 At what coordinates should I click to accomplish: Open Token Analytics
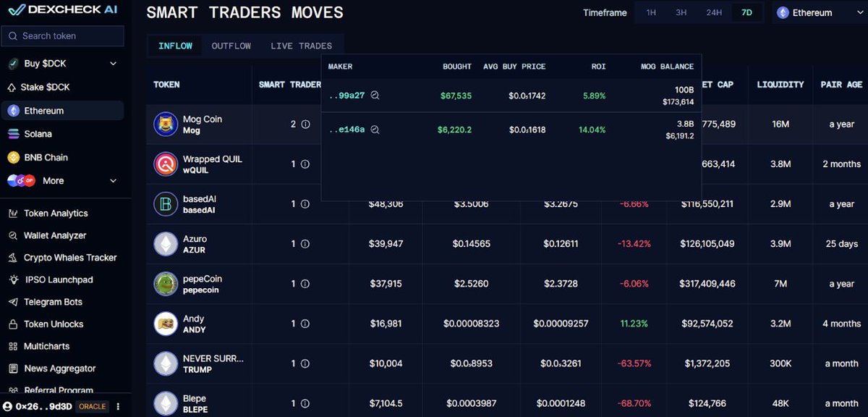coord(56,214)
